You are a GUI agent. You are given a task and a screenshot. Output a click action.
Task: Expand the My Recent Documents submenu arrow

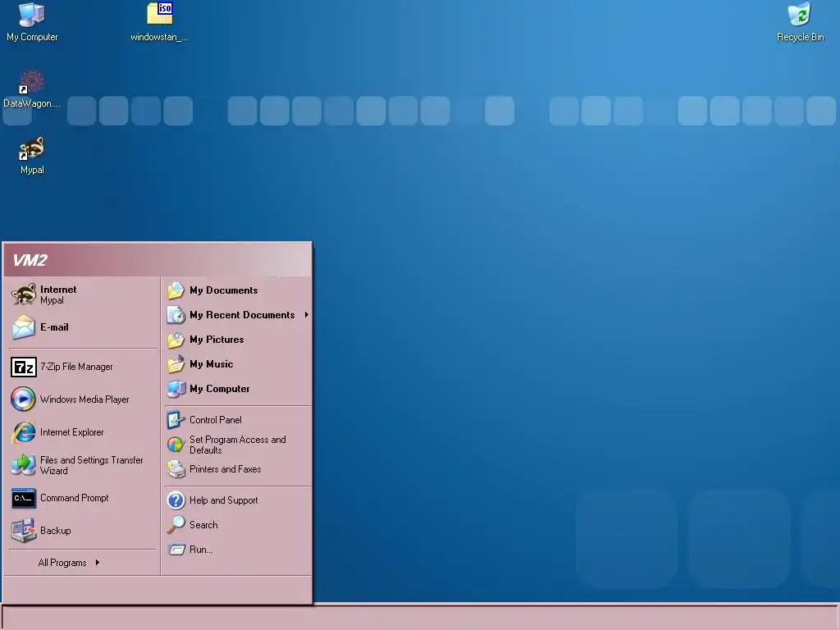pyautogui.click(x=307, y=315)
